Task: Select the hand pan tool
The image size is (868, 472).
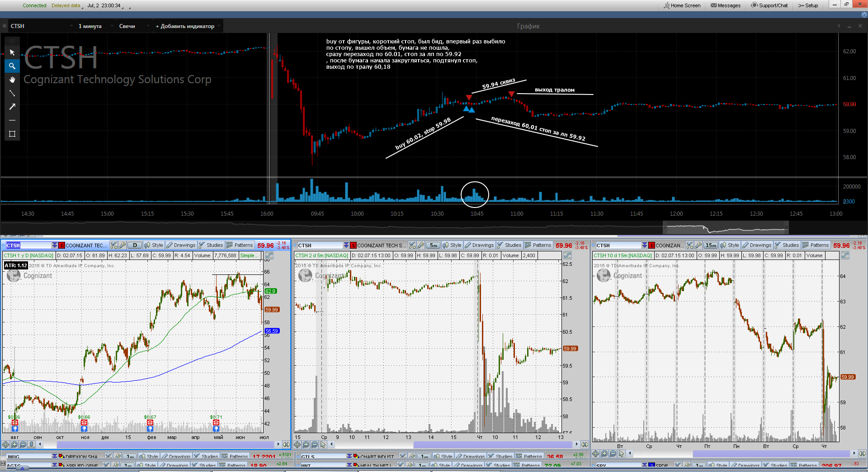Action: tap(12, 80)
